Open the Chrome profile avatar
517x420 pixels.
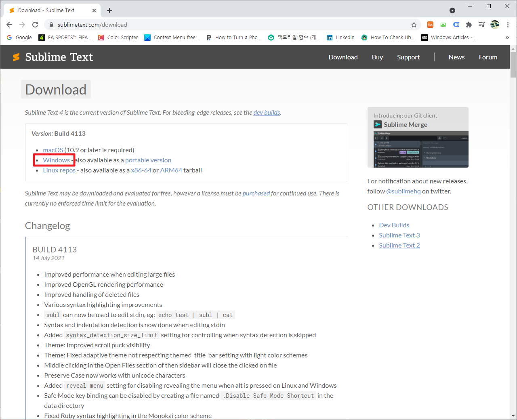click(x=495, y=25)
